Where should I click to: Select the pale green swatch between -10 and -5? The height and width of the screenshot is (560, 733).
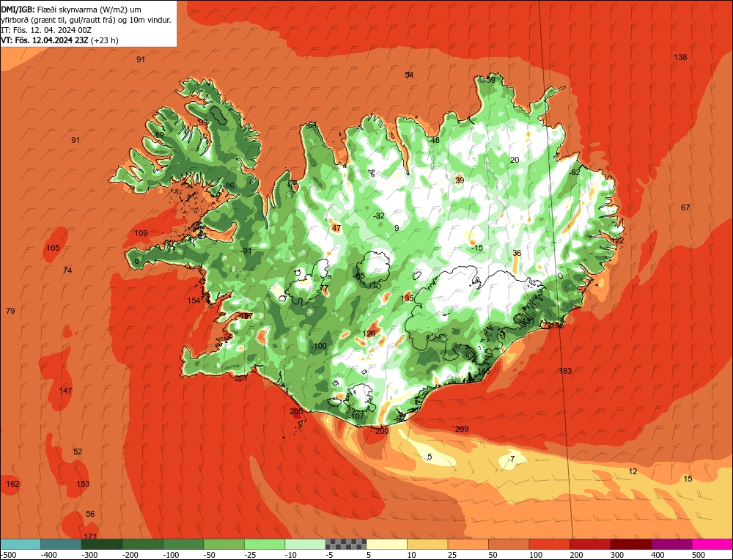305,544
